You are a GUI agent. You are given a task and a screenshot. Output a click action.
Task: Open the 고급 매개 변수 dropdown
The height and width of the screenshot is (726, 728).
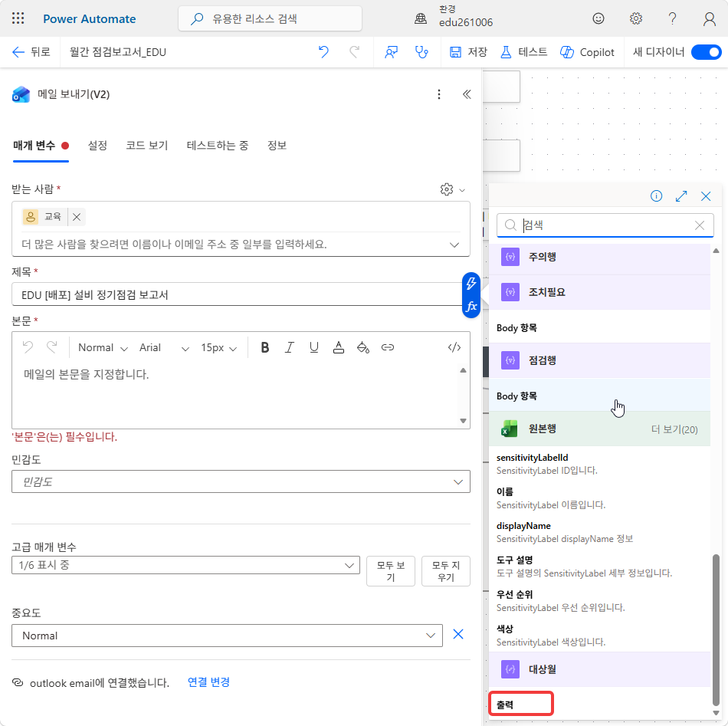[x=185, y=565]
